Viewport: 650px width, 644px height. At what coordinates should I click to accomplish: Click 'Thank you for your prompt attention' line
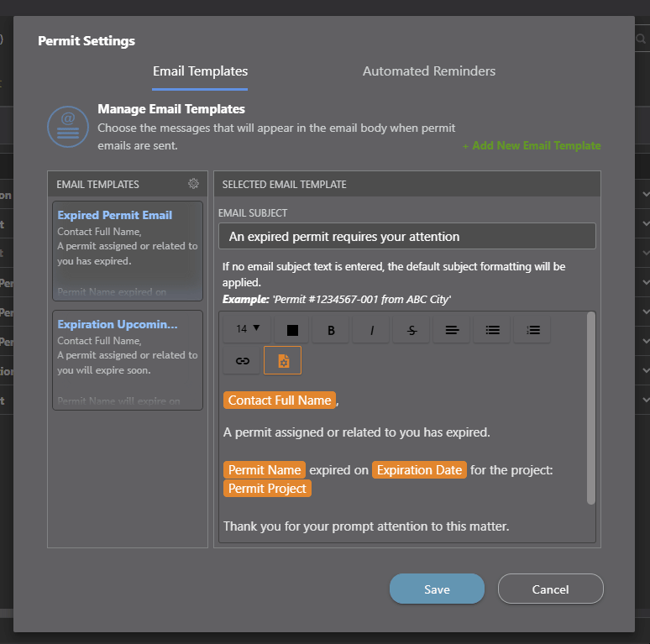[366, 526]
